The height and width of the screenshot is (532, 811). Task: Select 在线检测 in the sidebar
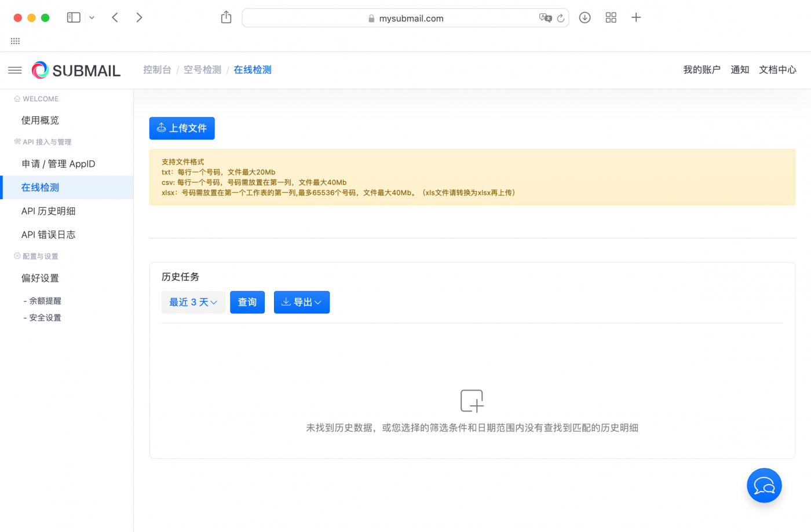[x=67, y=188]
